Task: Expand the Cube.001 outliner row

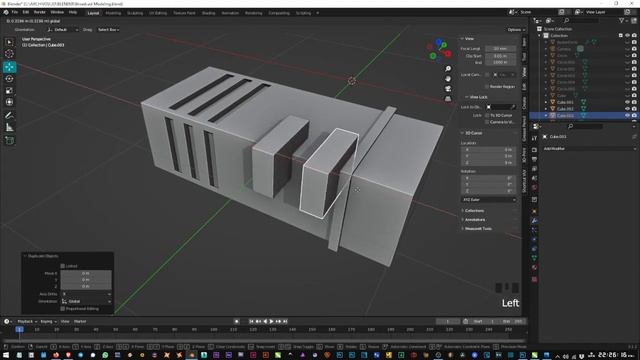Action: (x=546, y=102)
